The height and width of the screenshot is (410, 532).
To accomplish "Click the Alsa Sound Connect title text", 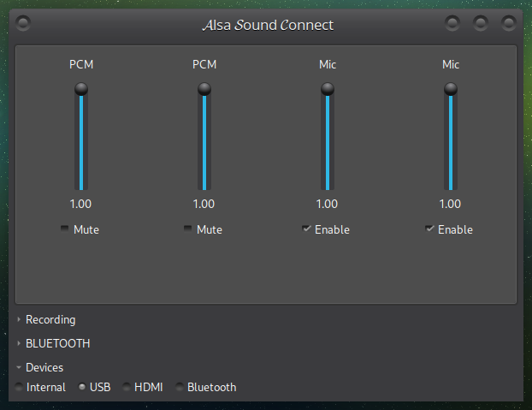I will pyautogui.click(x=268, y=25).
